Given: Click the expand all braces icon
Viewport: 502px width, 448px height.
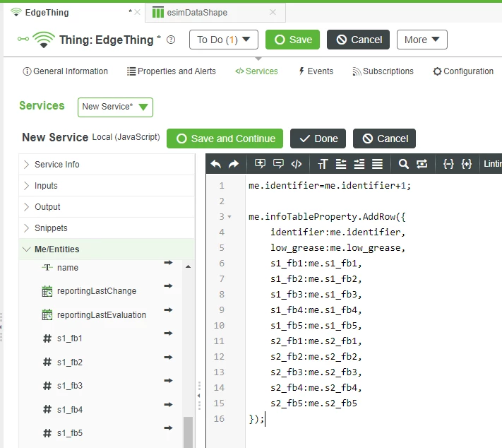Looking at the screenshot, I should pos(467,164).
